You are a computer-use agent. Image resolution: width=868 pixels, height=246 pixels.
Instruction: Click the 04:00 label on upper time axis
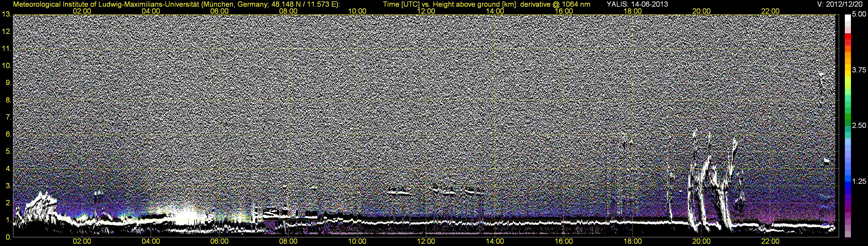(151, 11)
